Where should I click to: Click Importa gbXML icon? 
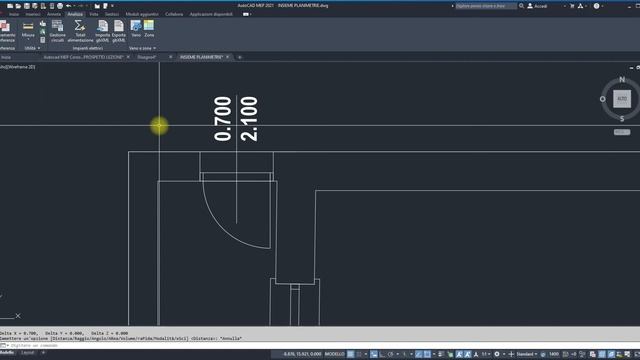coord(102,31)
